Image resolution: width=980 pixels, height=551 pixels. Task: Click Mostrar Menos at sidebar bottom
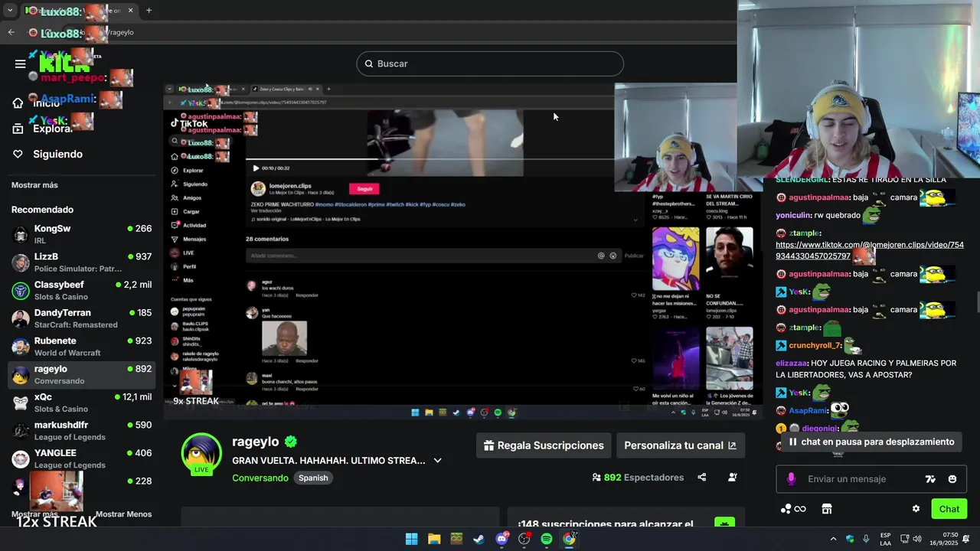[123, 514]
